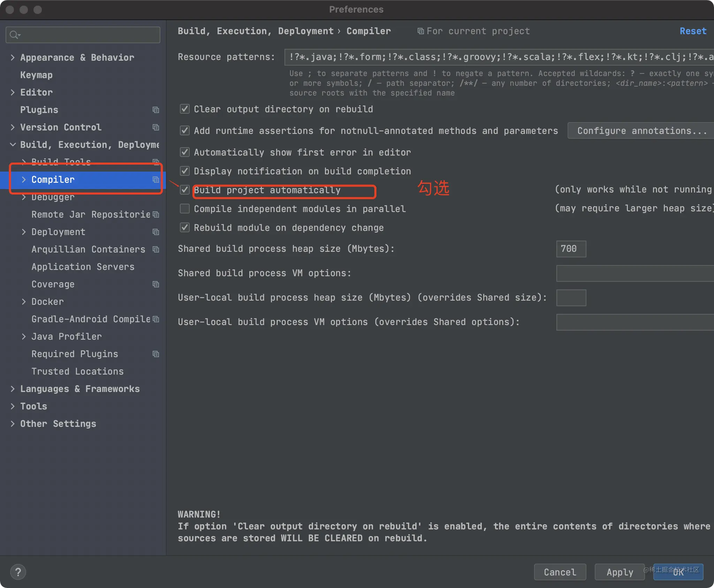Viewport: 714px width, 588px height.
Task: Click the Apply button
Action: click(620, 572)
